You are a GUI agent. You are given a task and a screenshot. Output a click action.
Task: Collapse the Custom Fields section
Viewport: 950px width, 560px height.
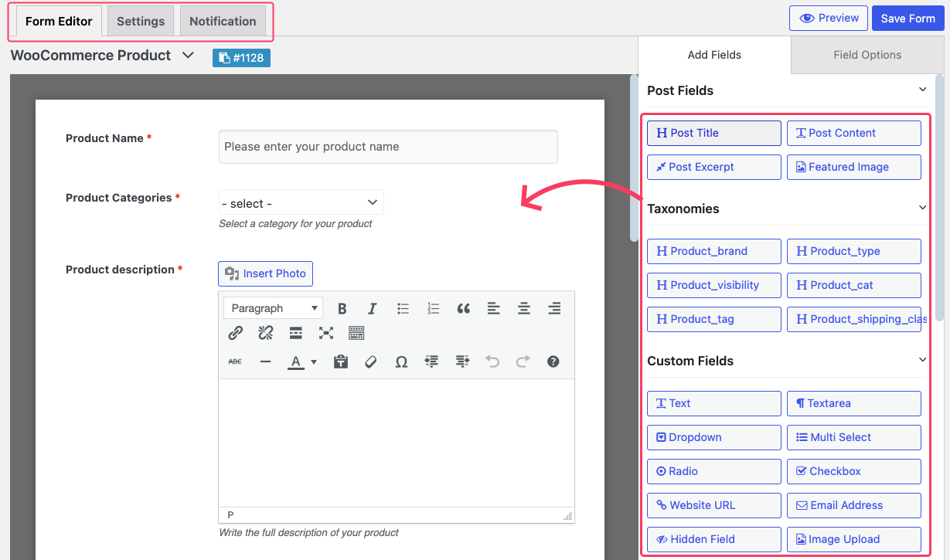click(x=922, y=360)
